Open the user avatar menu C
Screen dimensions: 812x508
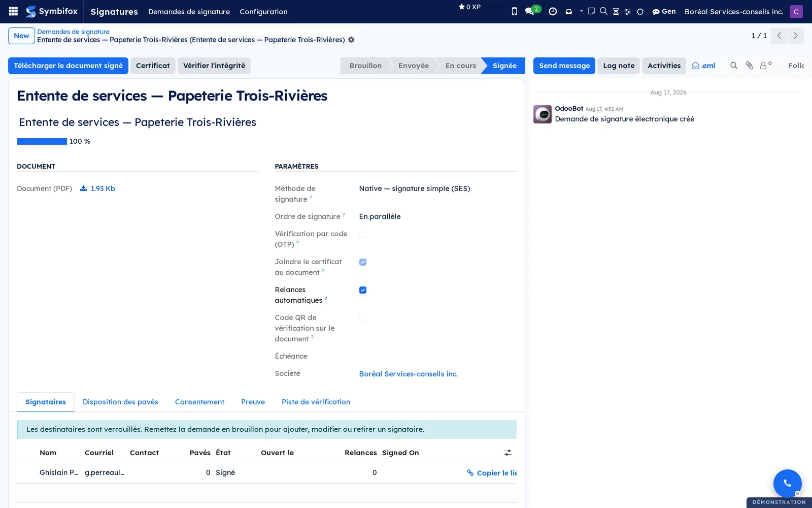pyautogui.click(x=796, y=11)
